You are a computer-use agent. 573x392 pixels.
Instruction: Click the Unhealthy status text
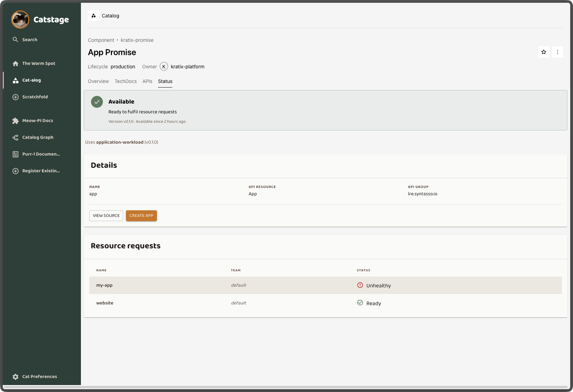[378, 286]
